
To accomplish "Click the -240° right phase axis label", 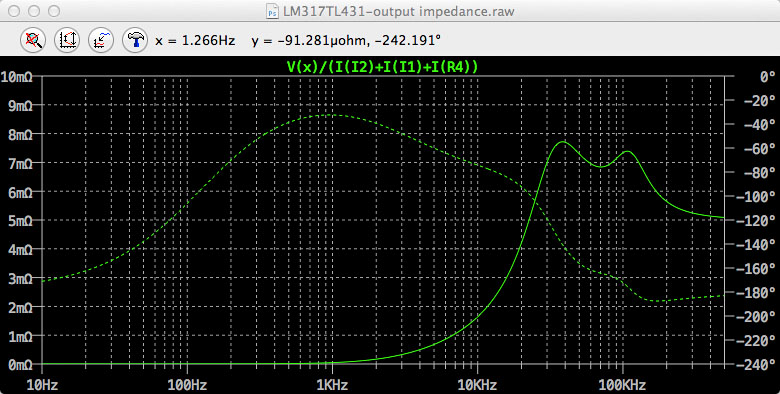I will click(x=755, y=365).
